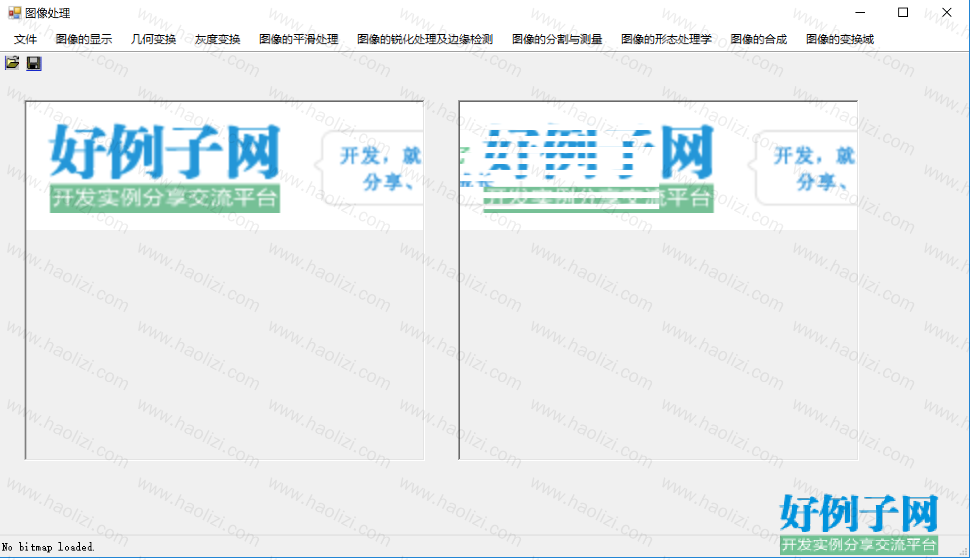Open the 图像的形态处理学 menu
The height and width of the screenshot is (560, 970).
pos(666,39)
